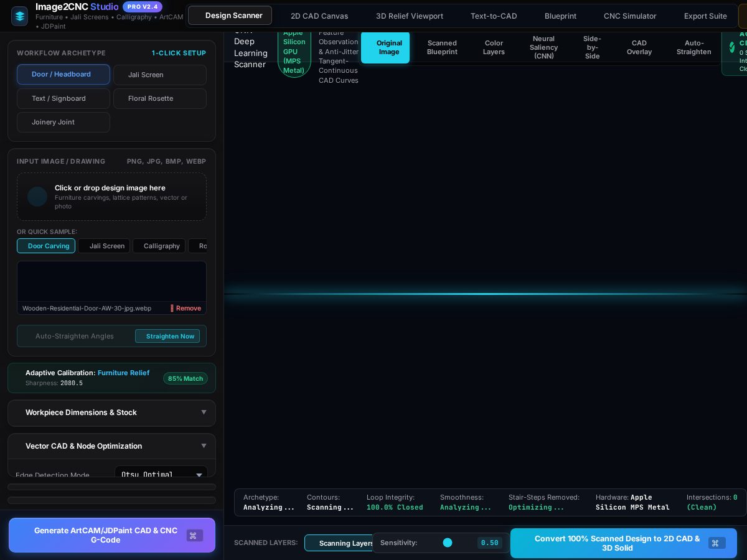Click the command key icon on Generate button

195,536
